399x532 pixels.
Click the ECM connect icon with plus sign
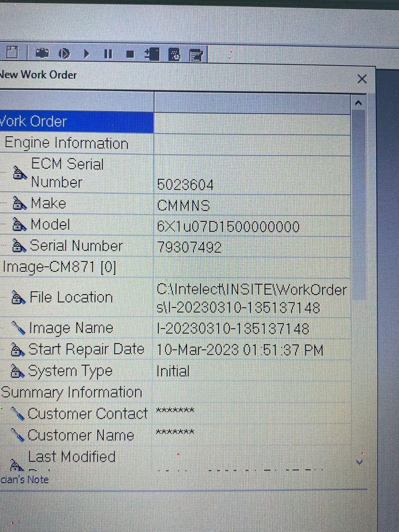coord(152,54)
